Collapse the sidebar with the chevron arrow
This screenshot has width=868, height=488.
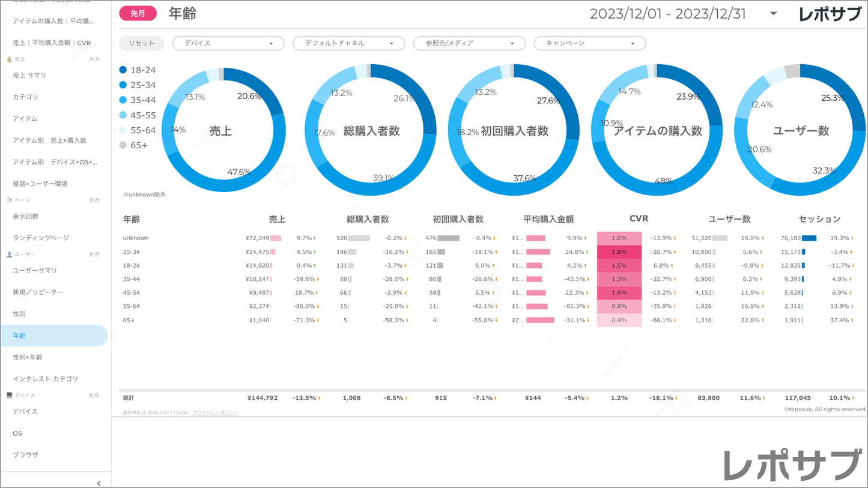99,483
